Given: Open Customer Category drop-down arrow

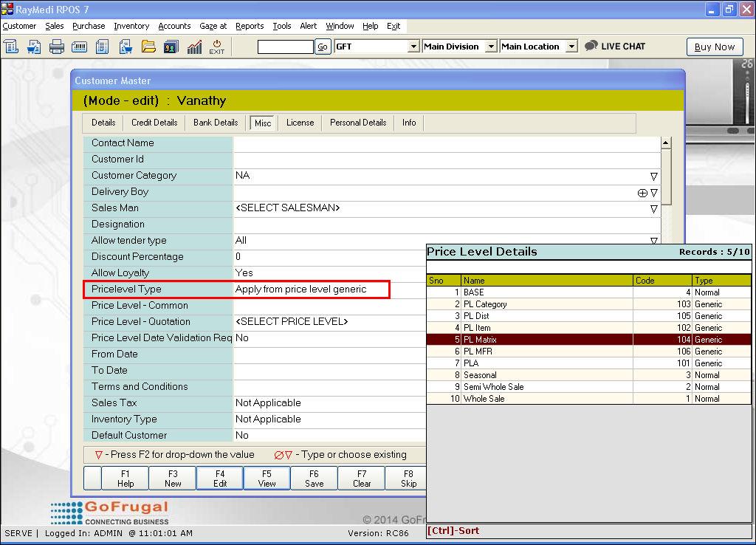Looking at the screenshot, I should click(653, 176).
